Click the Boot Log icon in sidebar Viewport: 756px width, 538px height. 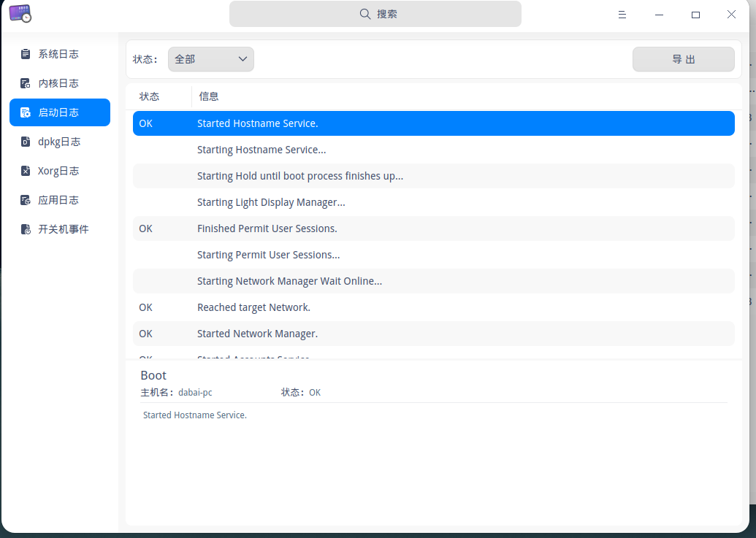26,112
